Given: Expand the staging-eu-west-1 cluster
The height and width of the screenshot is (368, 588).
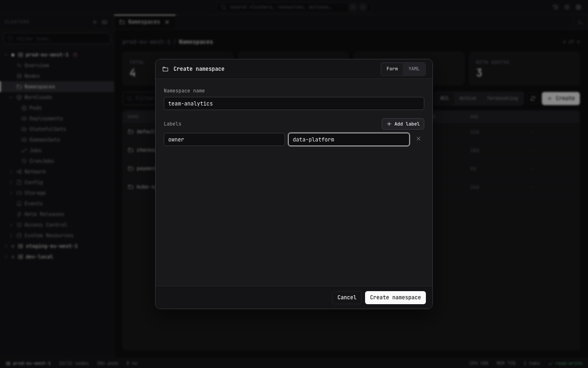Looking at the screenshot, I should point(7,246).
